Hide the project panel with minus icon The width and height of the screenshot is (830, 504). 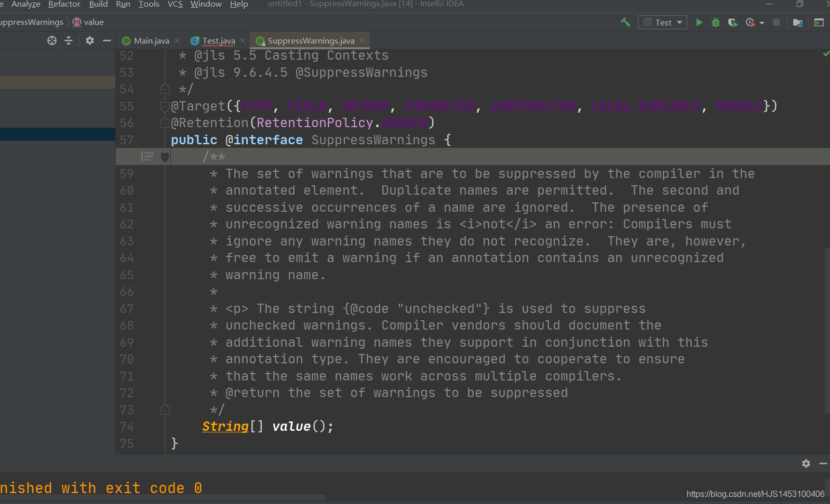tap(107, 40)
